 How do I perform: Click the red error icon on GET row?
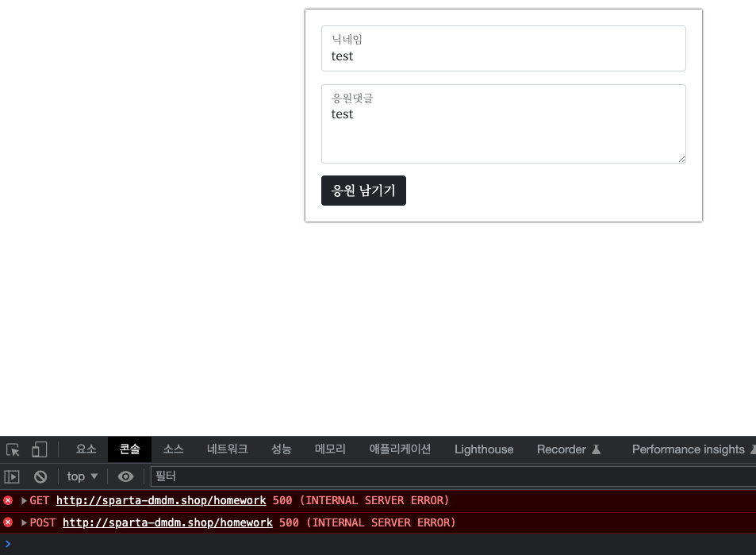(x=8, y=500)
